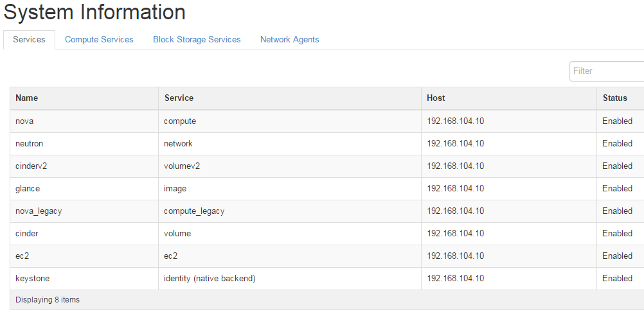The width and height of the screenshot is (644, 314).
Task: Click Enabled status in the ec2 row
Action: 617,256
